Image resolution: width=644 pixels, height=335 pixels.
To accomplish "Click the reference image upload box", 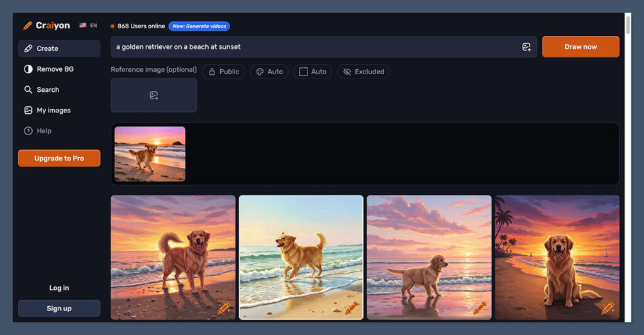I will point(153,96).
